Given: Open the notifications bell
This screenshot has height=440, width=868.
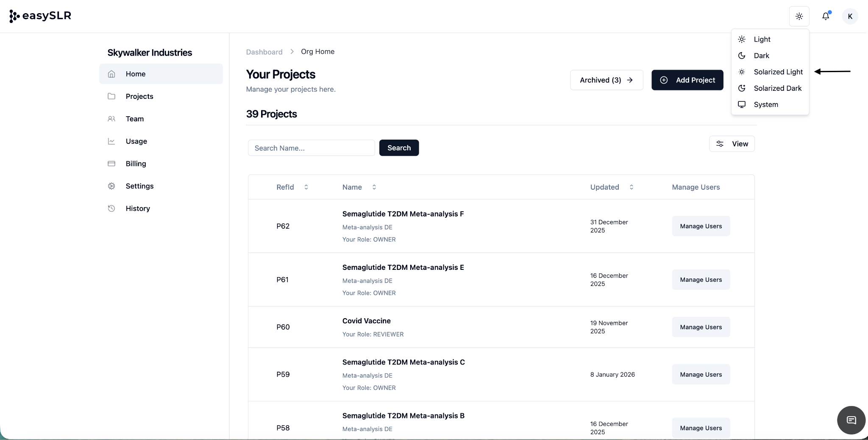Looking at the screenshot, I should tap(826, 17).
